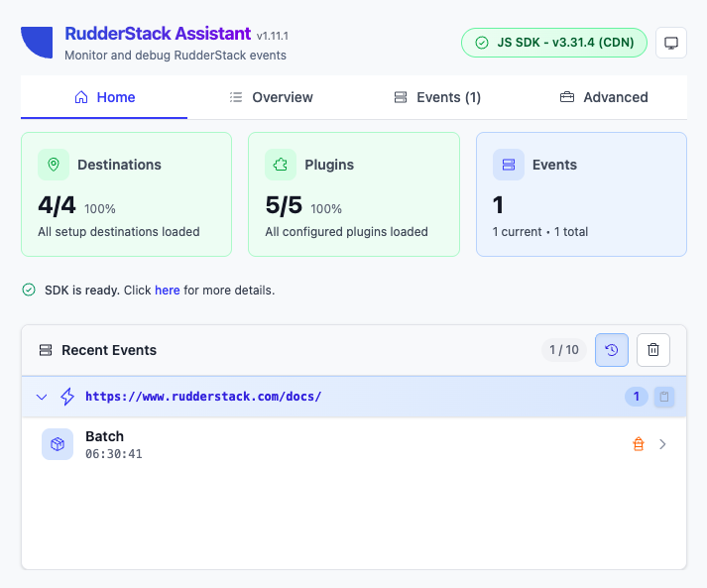
Task: Collapse the rudderstack.com/docs event group
Action: click(x=42, y=397)
